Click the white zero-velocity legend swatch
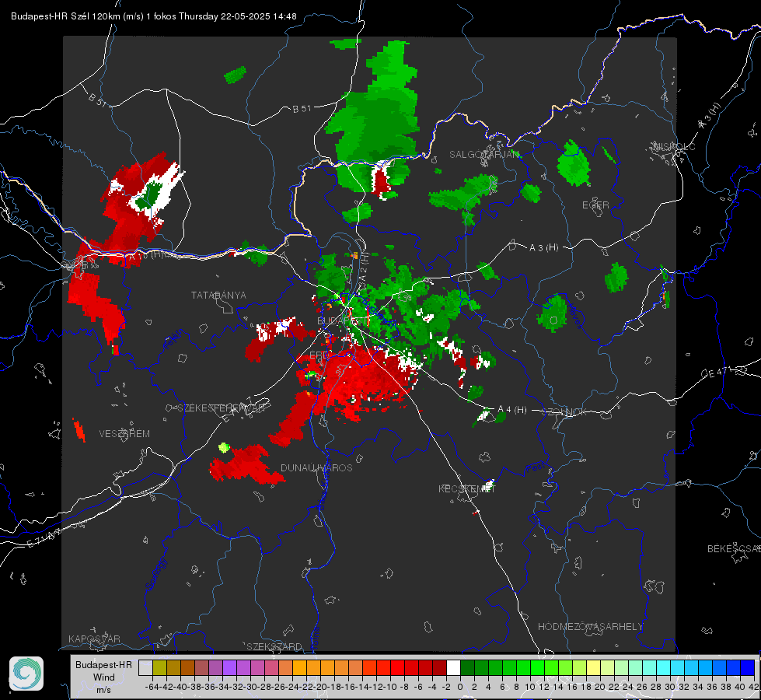 (x=453, y=668)
